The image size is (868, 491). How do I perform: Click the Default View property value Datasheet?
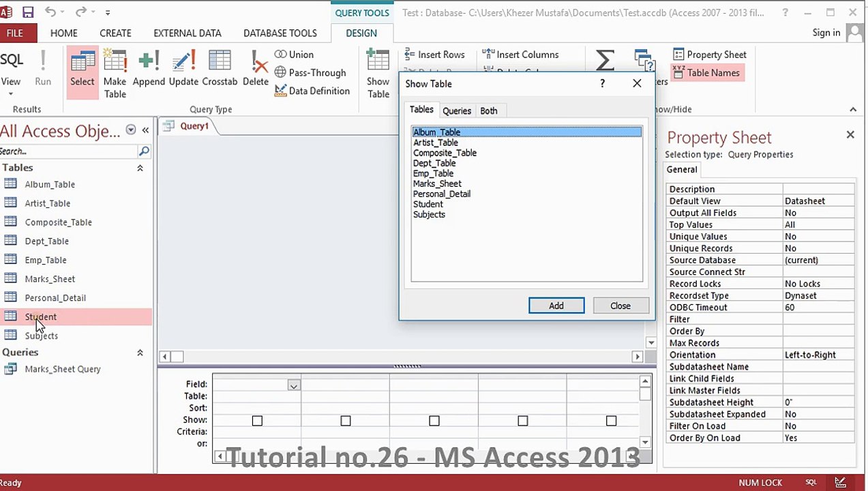point(818,201)
